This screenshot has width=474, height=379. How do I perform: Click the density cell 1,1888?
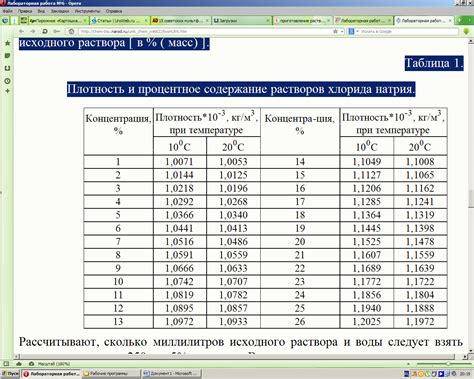pos(420,308)
